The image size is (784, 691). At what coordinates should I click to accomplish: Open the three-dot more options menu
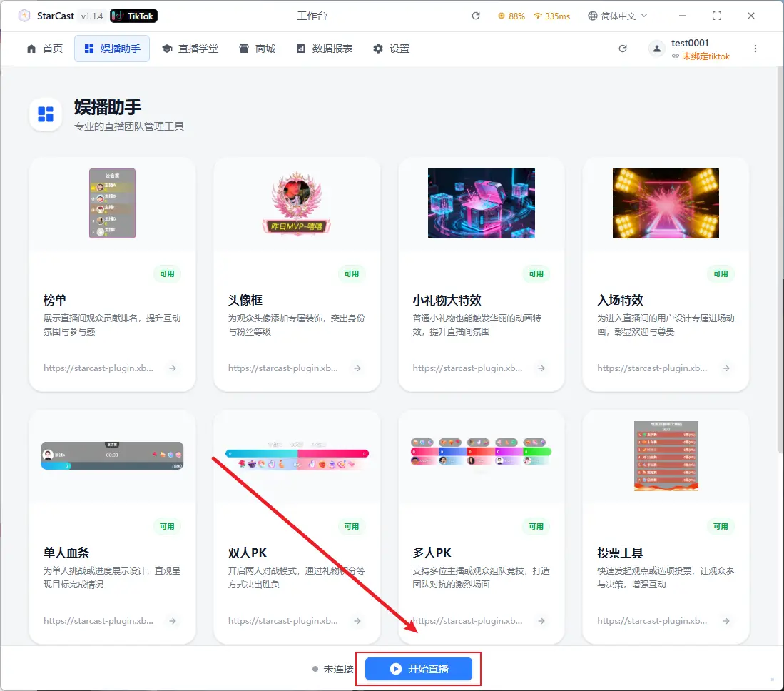(755, 49)
